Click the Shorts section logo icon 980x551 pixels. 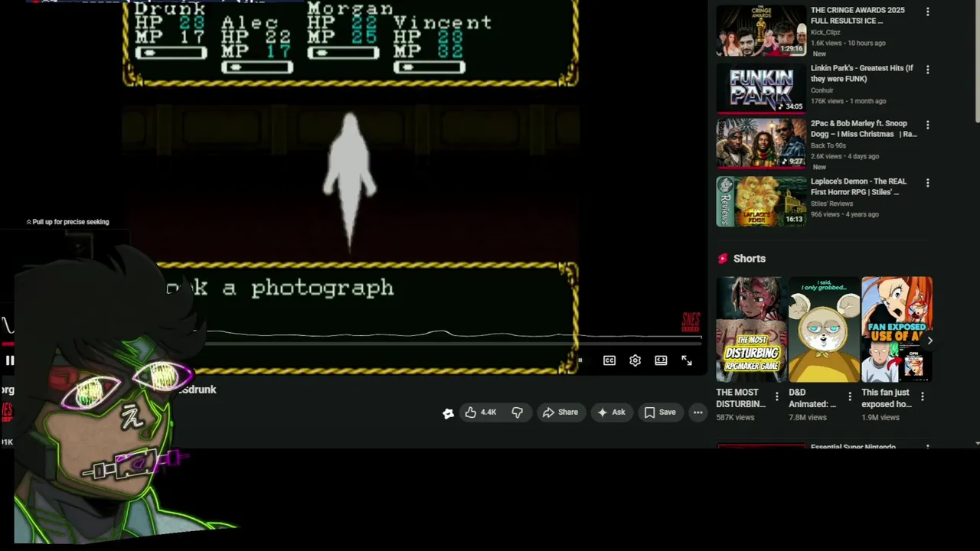722,259
